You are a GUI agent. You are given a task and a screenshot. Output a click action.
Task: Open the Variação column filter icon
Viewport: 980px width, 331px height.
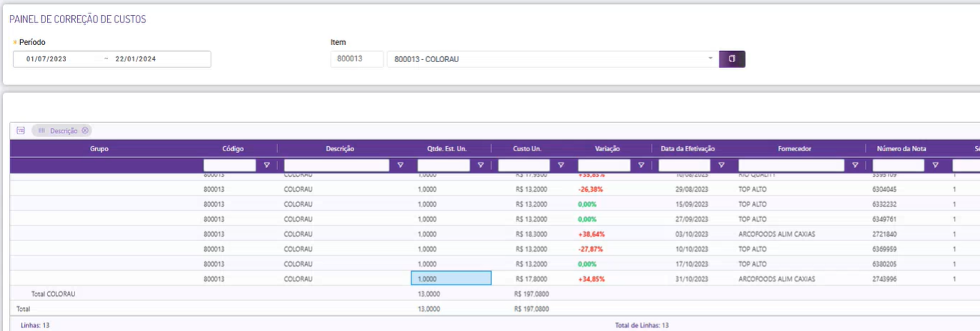pyautogui.click(x=641, y=165)
